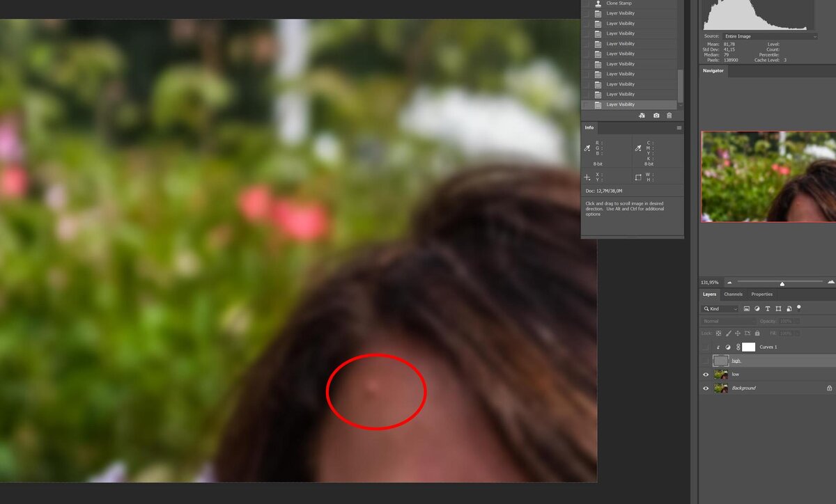Image resolution: width=836 pixels, height=504 pixels.
Task: Zoom out using Navigator small mountains icon
Action: tap(729, 283)
